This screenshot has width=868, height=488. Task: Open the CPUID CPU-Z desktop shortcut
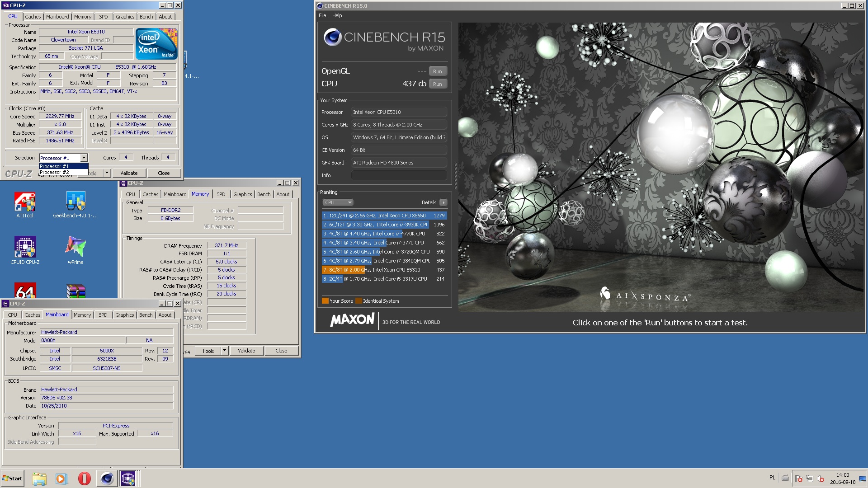coord(25,250)
